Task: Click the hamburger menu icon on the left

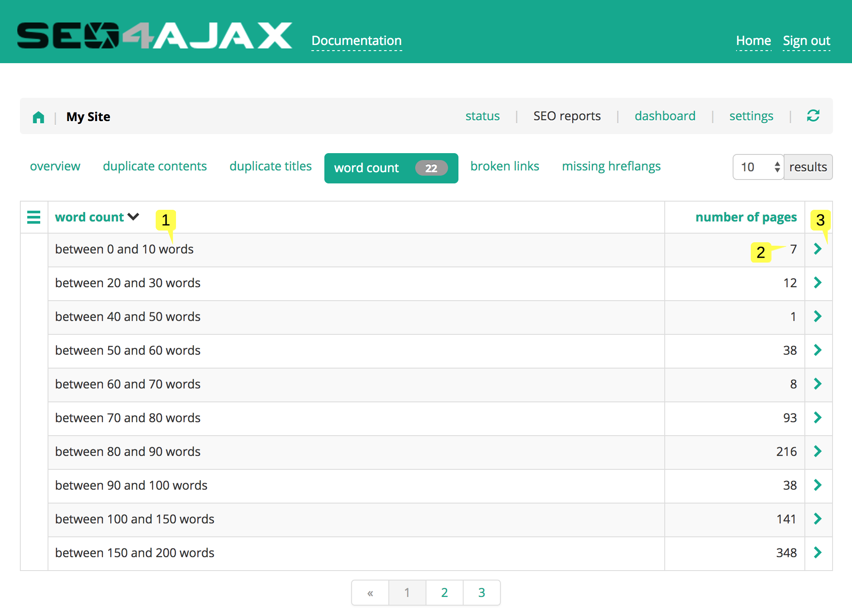Action: tap(34, 216)
